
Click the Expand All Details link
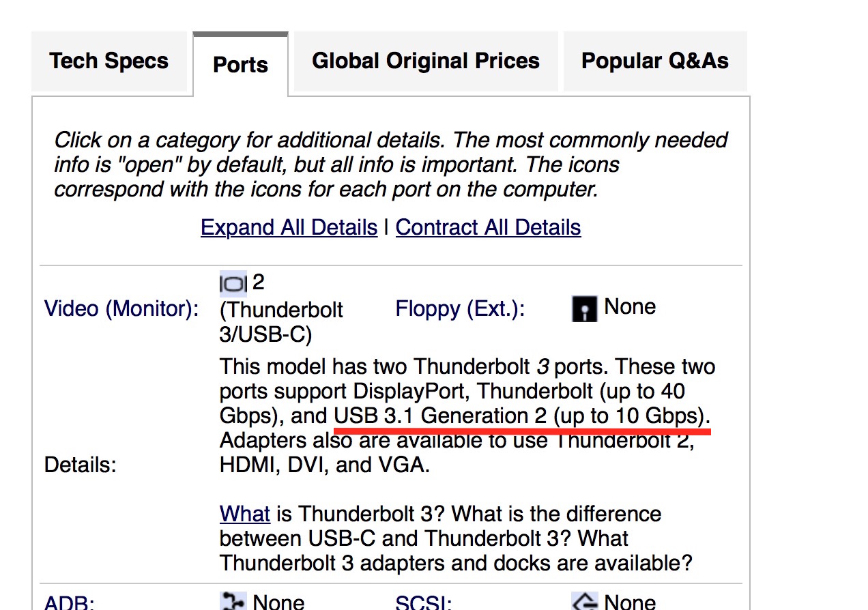point(289,227)
